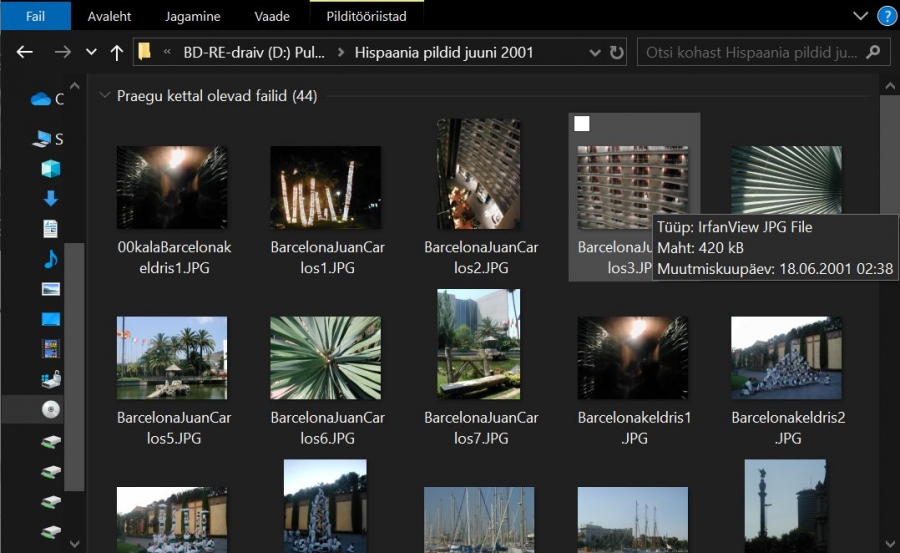This screenshot has width=900, height=553.
Task: Open Videos film strip icon in sidebar
Action: tap(51, 349)
